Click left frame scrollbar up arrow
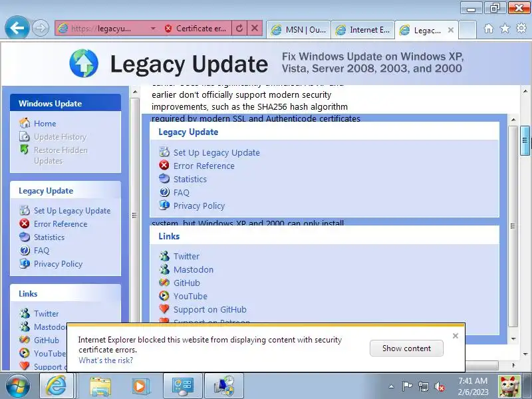 [x=135, y=92]
